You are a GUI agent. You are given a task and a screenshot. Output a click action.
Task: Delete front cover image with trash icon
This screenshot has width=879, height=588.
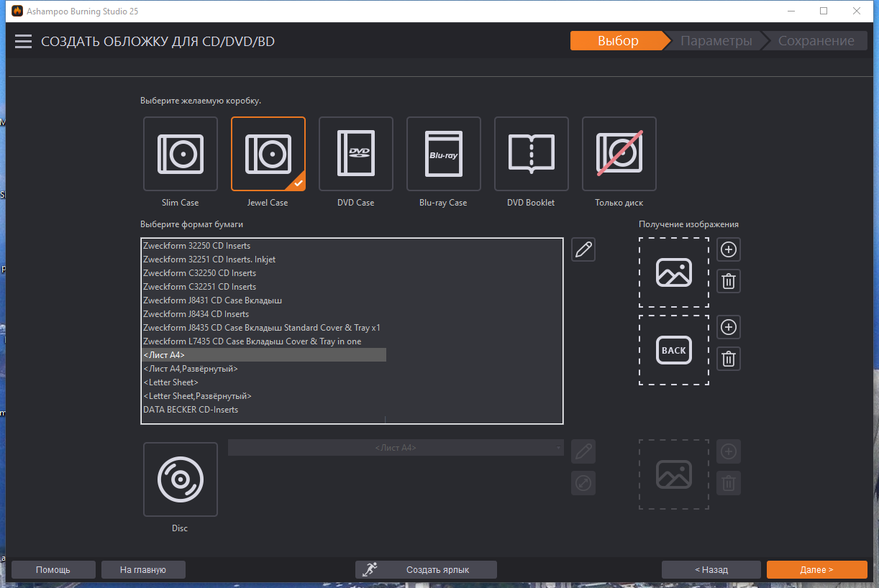(729, 281)
